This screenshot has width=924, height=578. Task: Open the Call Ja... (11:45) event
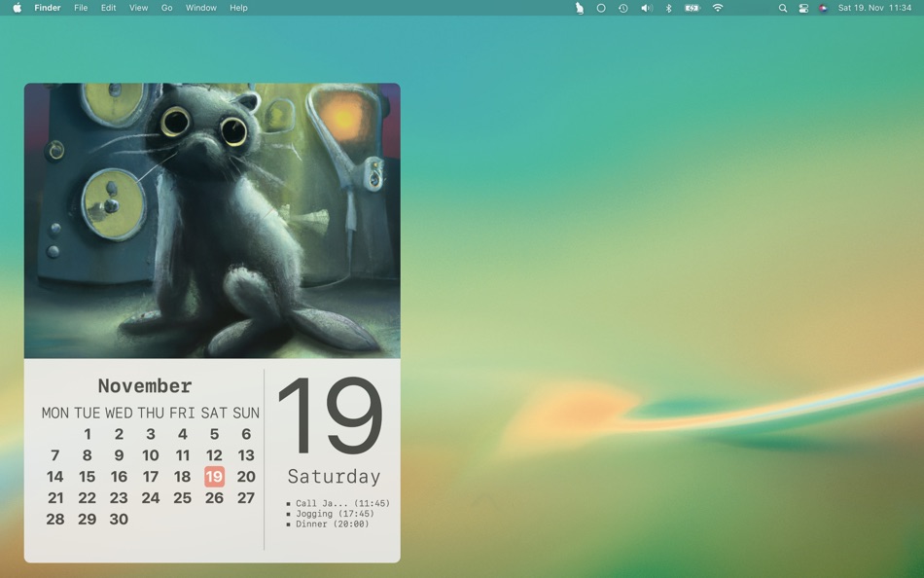pos(342,503)
